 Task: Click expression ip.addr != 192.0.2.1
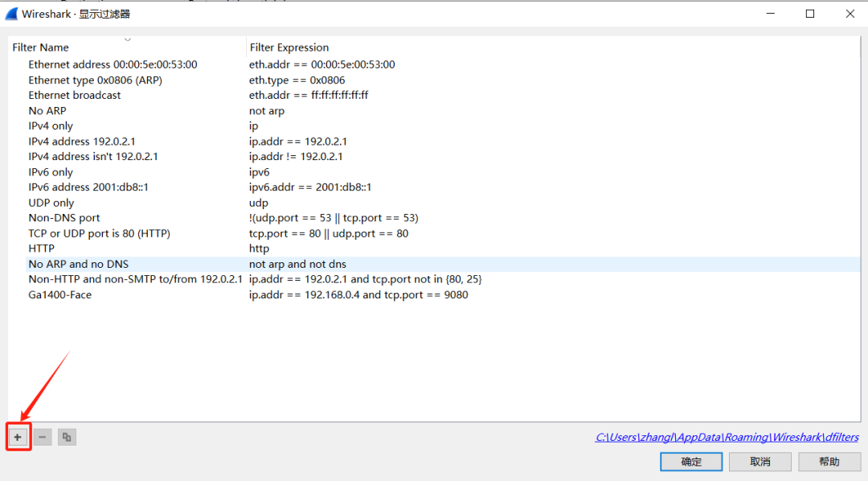pos(296,157)
